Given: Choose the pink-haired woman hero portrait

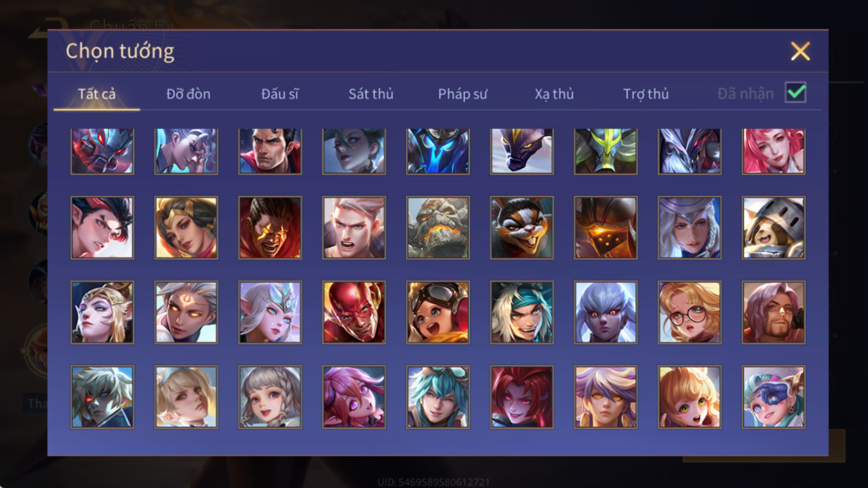Looking at the screenshot, I should tap(773, 151).
